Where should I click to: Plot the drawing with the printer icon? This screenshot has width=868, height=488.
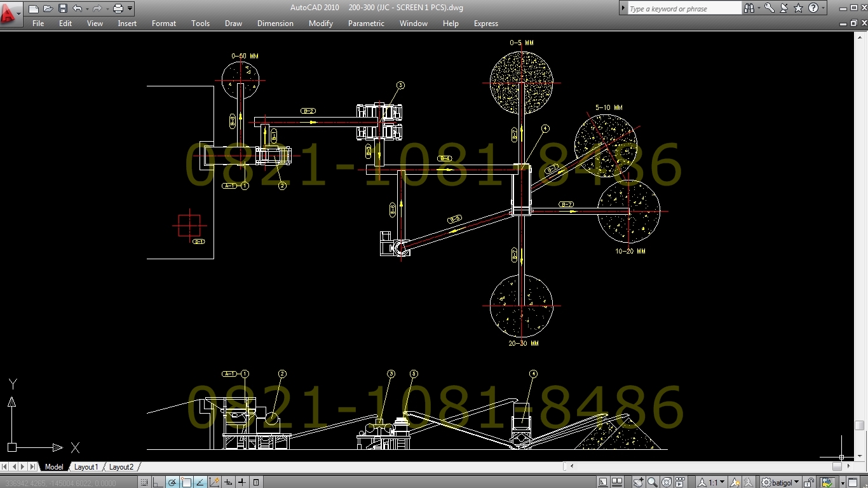tap(118, 8)
